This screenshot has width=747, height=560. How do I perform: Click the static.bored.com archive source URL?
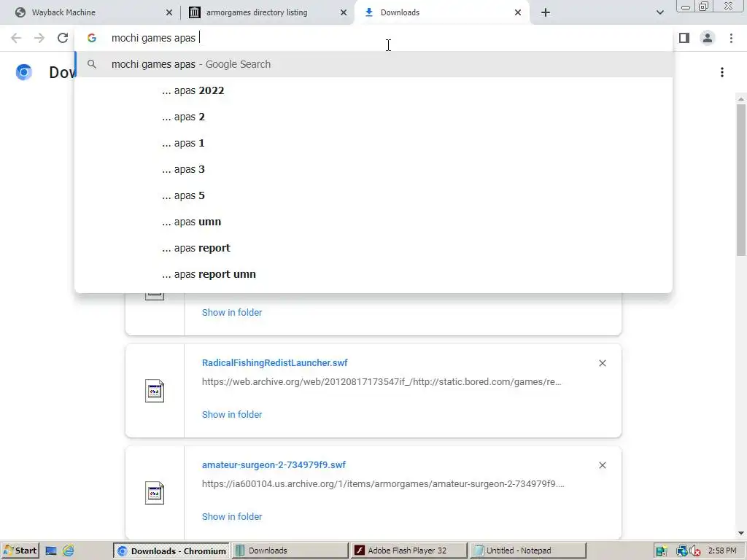pos(381,382)
